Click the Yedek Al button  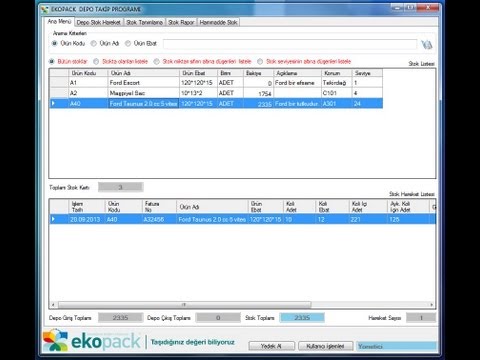(271, 346)
